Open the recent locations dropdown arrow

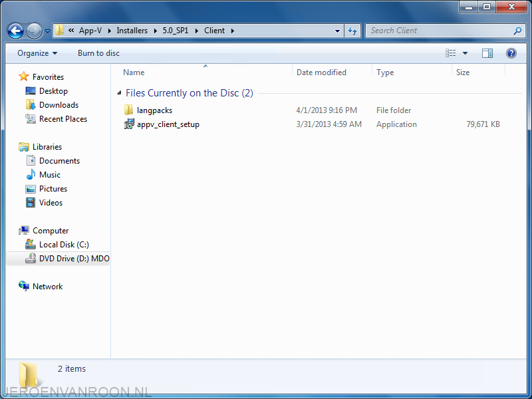[x=47, y=31]
